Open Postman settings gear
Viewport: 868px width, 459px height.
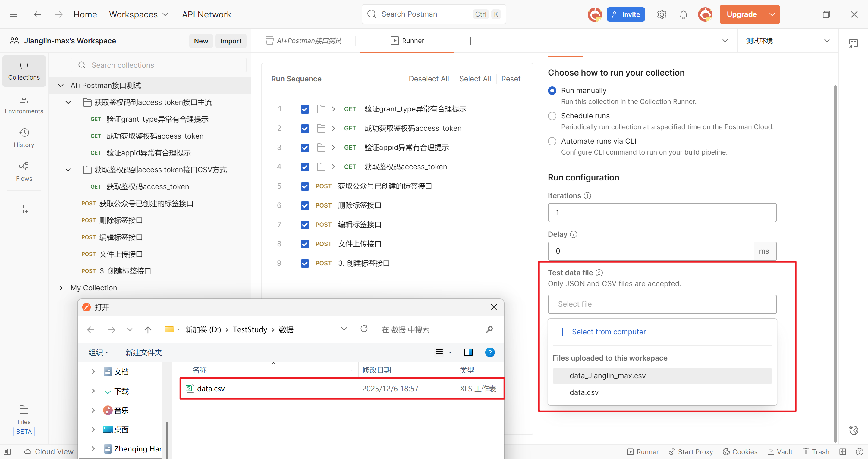[x=662, y=14]
